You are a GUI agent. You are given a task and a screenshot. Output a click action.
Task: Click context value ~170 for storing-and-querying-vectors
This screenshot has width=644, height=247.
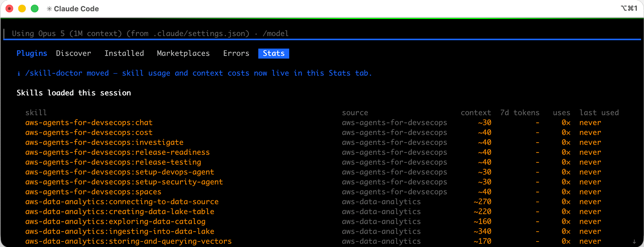click(482, 241)
